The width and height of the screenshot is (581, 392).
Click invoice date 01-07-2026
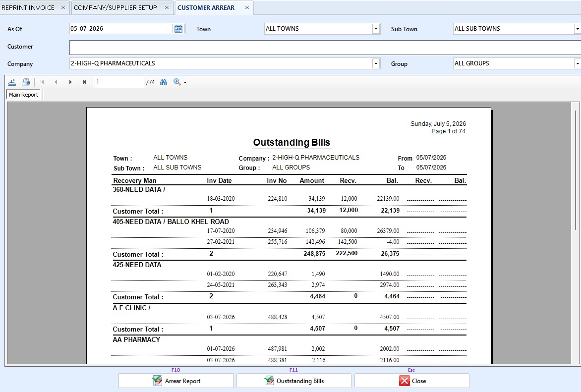pos(221,349)
